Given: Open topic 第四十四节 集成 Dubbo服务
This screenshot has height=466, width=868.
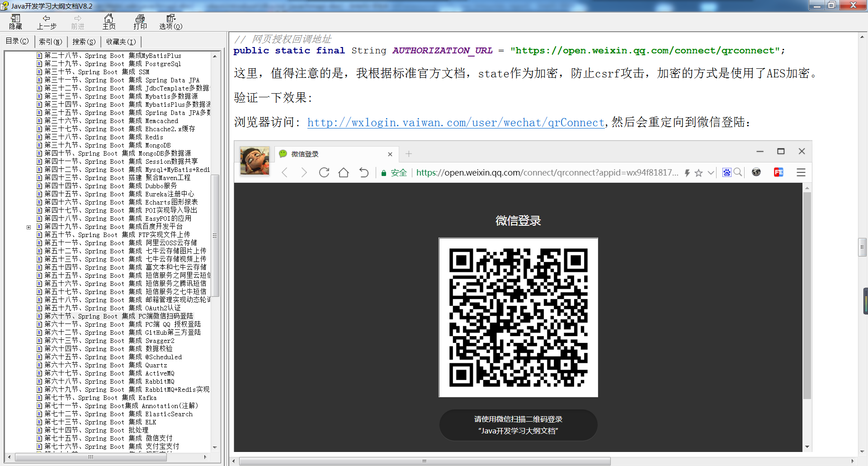Looking at the screenshot, I should coord(110,186).
